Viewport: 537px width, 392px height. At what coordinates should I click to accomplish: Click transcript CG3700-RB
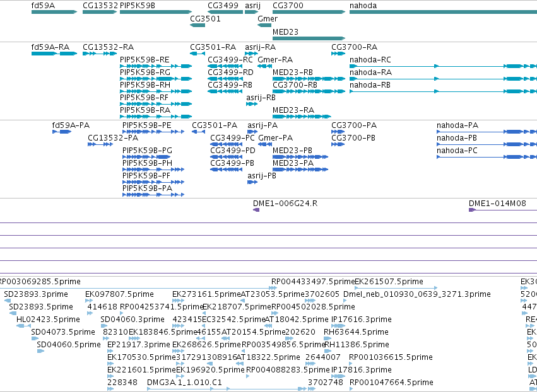point(309,91)
